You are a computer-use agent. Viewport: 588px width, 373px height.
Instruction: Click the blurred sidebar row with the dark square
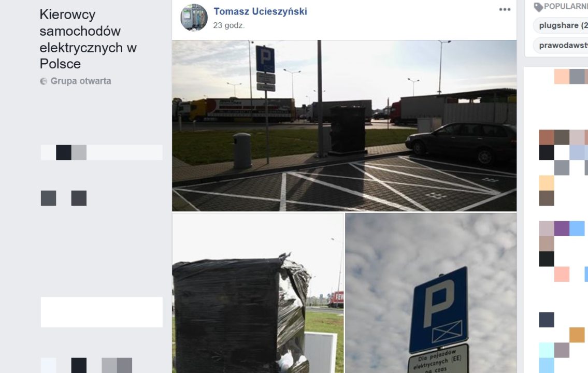102,153
